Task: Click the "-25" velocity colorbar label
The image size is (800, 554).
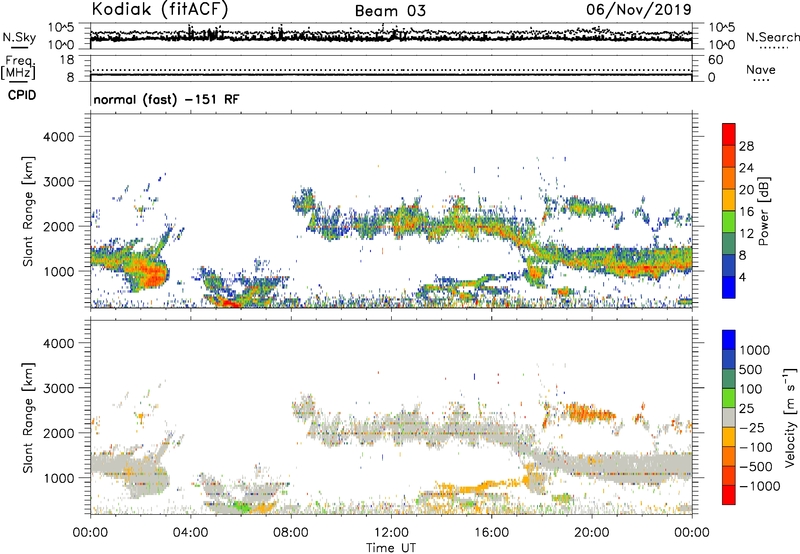Action: pyautogui.click(x=752, y=428)
